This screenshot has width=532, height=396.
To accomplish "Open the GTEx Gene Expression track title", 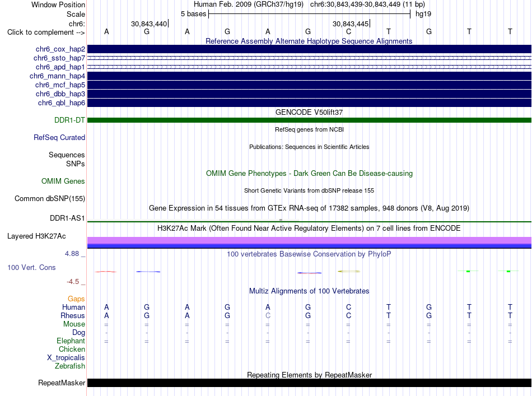I will click(309, 208).
